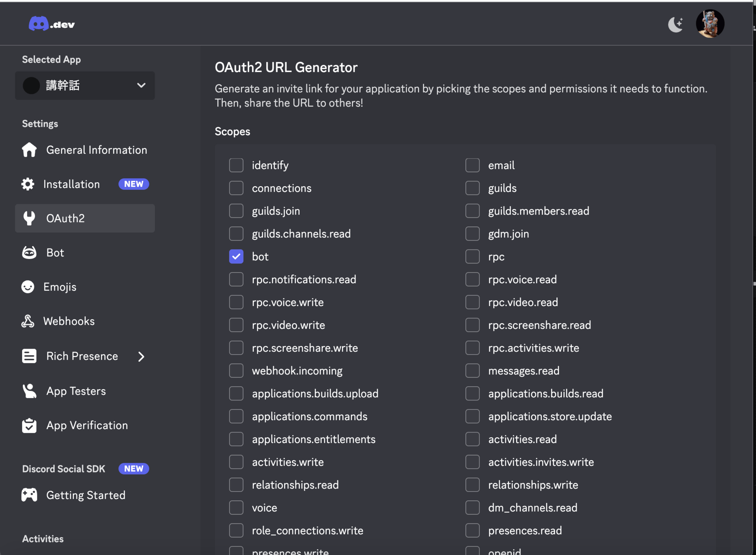Viewport: 756px width, 555px height.
Task: Open App Verification page
Action: click(x=85, y=425)
